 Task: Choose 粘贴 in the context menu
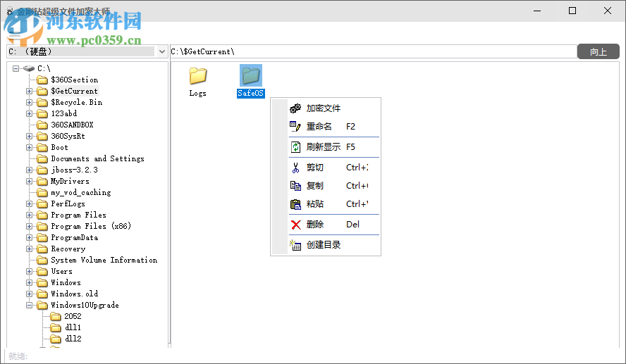[x=326, y=204]
